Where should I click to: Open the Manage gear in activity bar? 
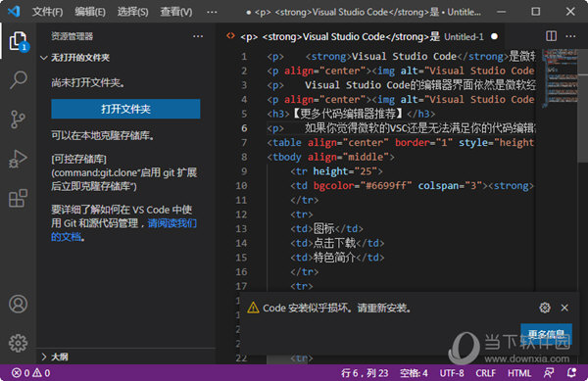coord(18,343)
